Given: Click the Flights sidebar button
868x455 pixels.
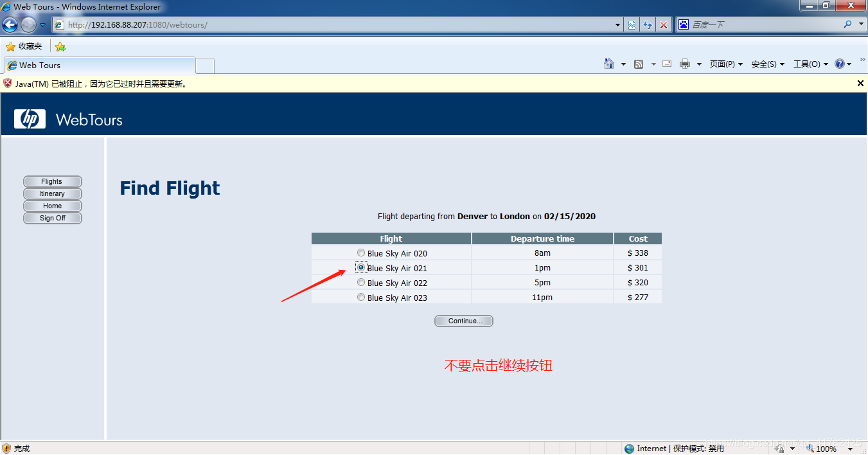Looking at the screenshot, I should (53, 181).
